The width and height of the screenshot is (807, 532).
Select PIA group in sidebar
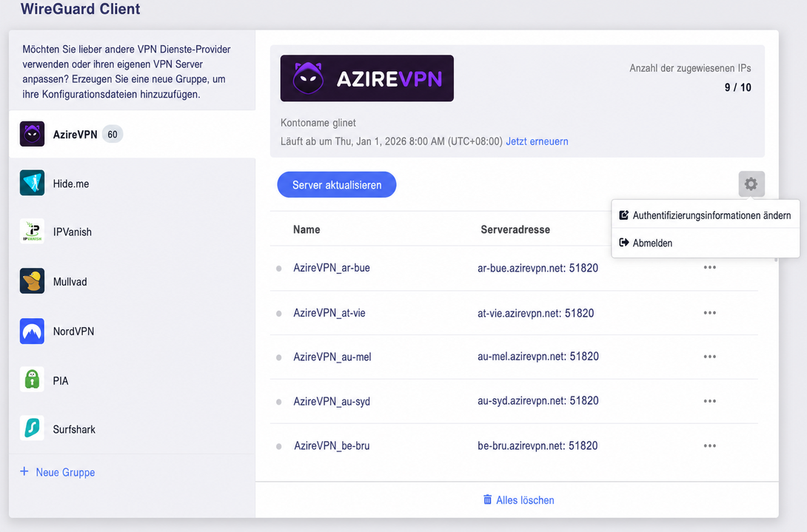[x=133, y=380]
